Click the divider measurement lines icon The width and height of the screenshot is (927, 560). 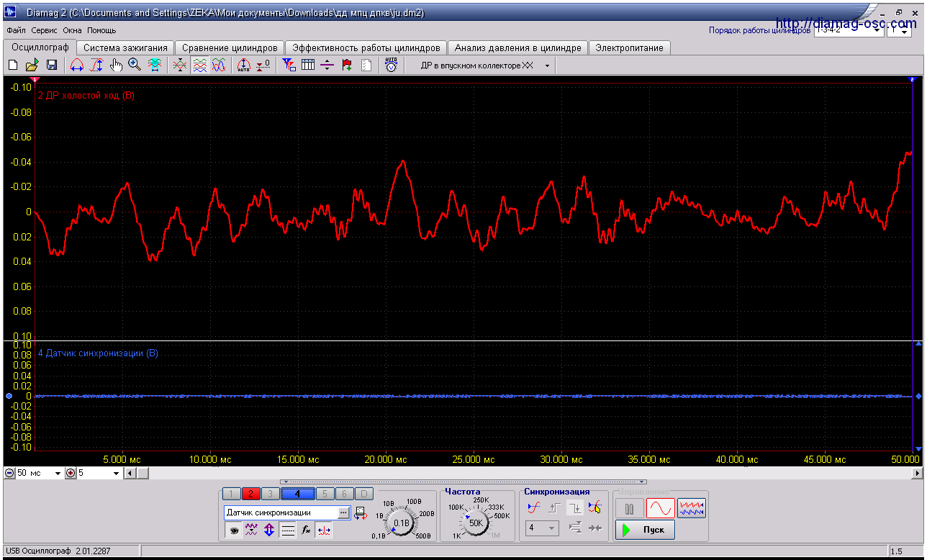[327, 66]
